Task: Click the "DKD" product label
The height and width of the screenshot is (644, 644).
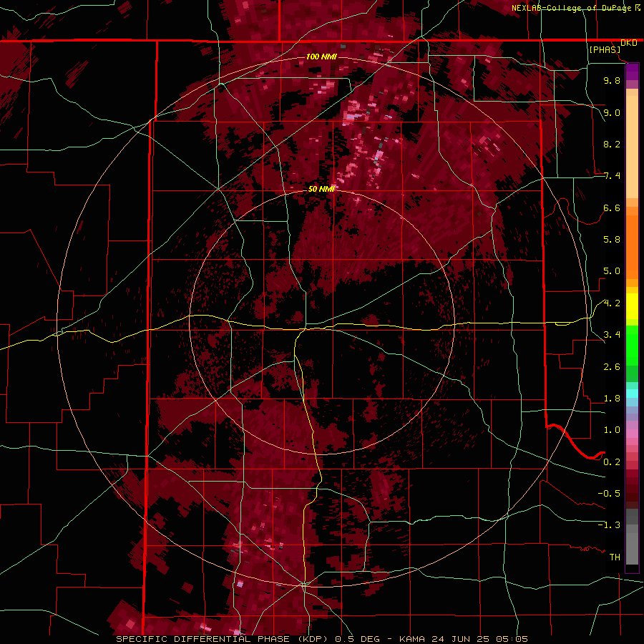Action: (629, 43)
